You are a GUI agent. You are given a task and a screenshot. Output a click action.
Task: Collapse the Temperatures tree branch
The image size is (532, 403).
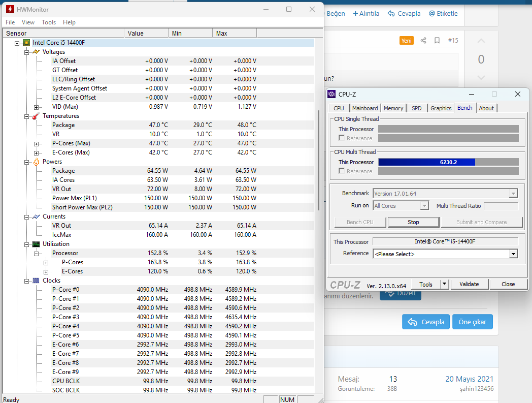coord(26,116)
